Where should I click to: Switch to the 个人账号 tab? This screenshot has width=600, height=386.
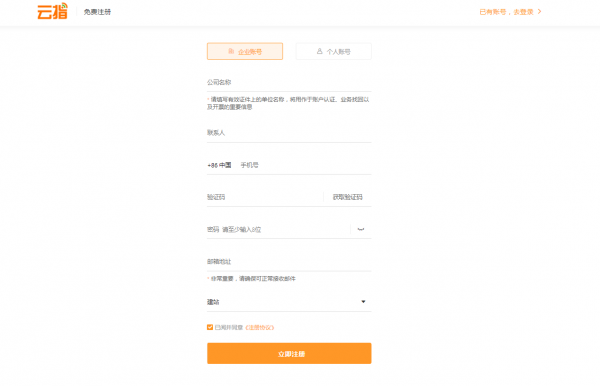click(333, 51)
